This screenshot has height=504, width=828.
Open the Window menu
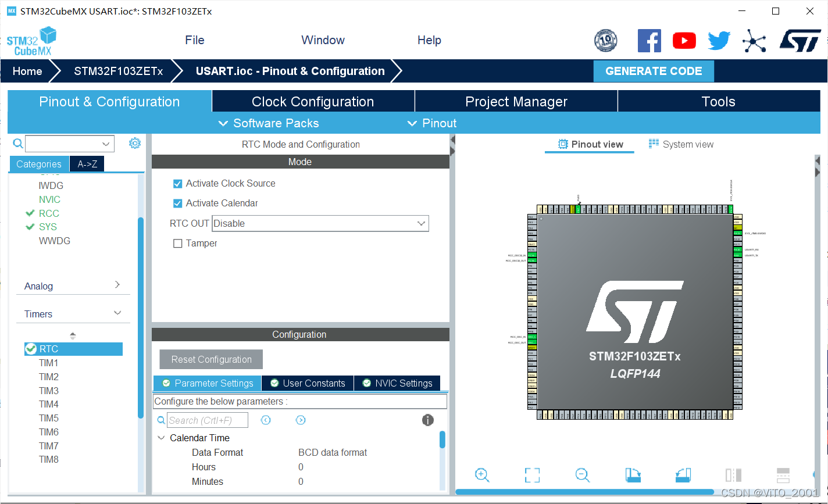pos(323,40)
